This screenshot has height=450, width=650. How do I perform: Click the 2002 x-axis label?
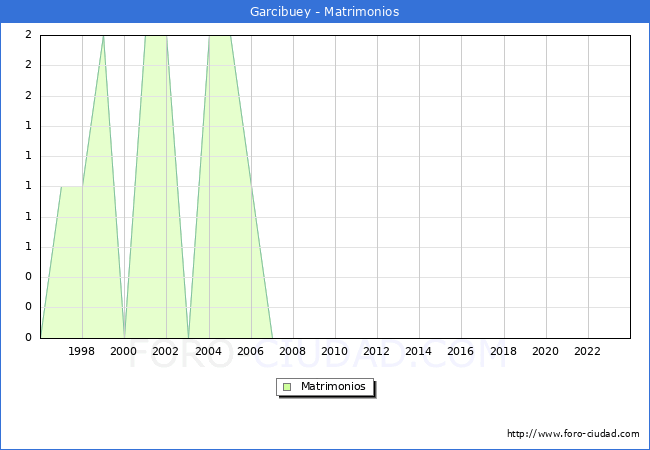click(165, 351)
